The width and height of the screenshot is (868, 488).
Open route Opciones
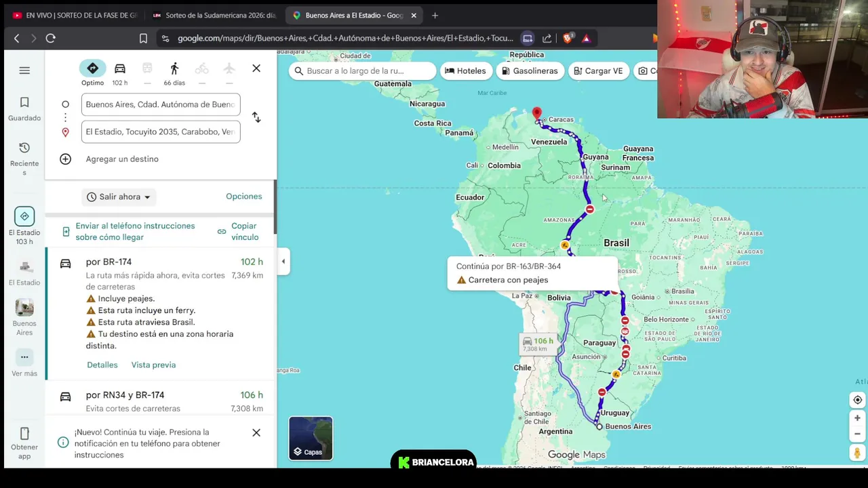244,197
